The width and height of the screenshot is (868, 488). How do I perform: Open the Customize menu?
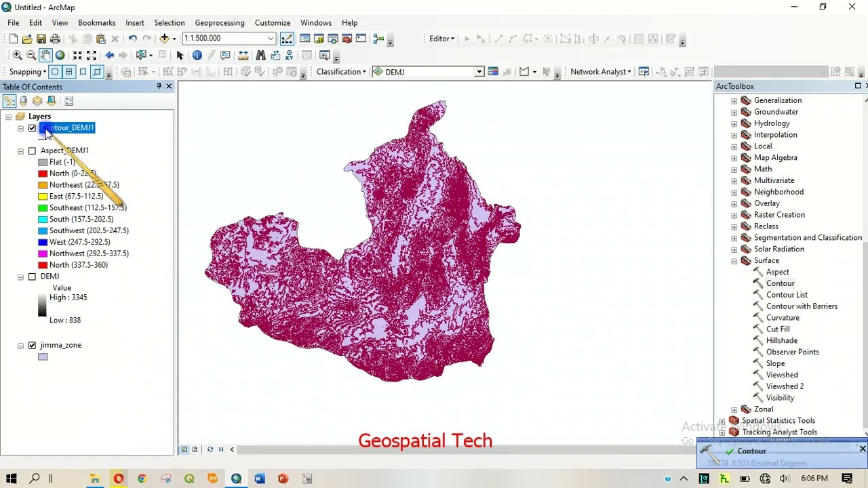pyautogui.click(x=273, y=23)
